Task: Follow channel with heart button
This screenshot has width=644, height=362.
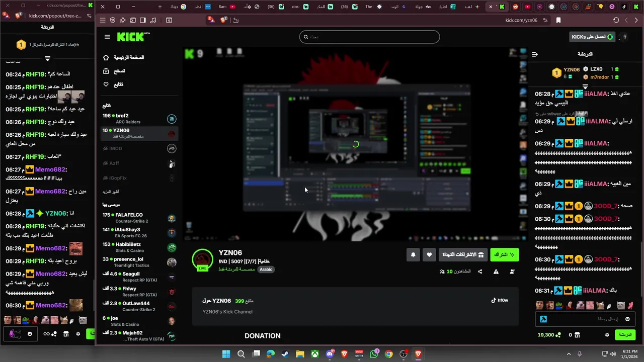Action: [429, 255]
